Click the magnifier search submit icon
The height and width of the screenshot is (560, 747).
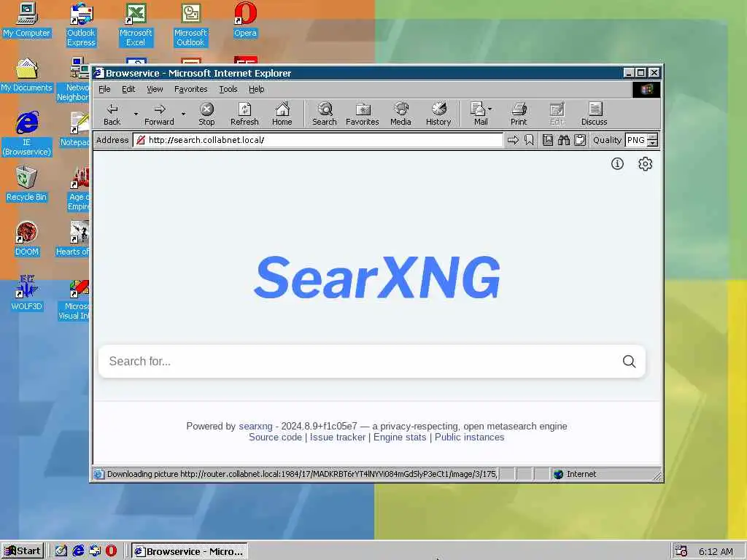629,362
